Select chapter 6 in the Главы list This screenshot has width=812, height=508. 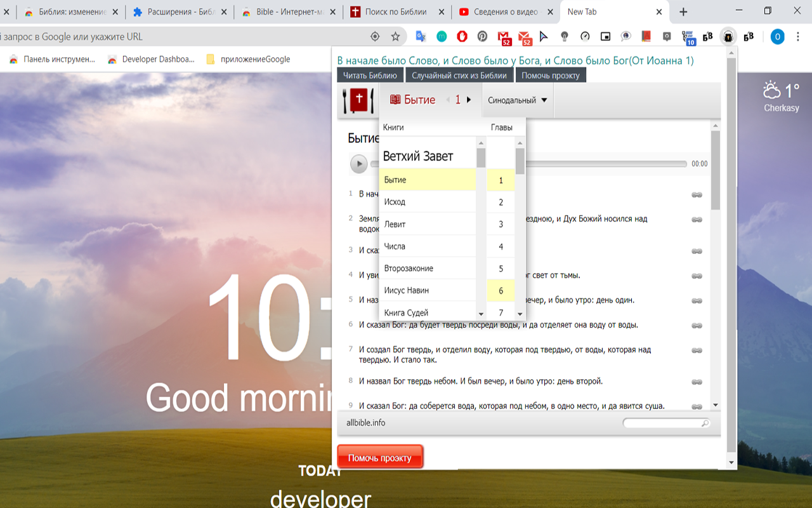501,290
